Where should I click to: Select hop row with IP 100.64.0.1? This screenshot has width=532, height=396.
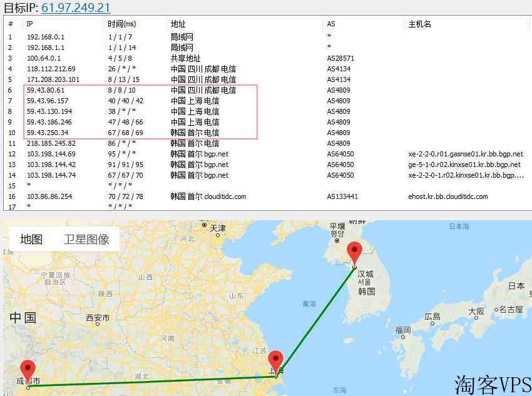267,58
